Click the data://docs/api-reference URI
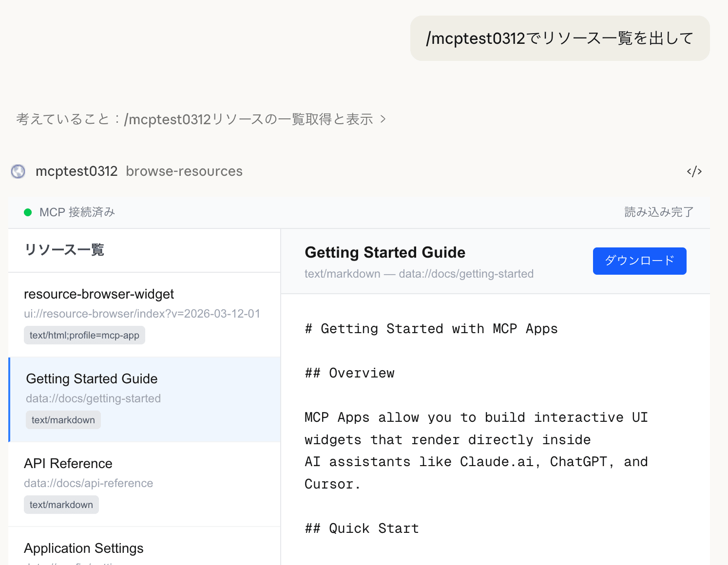Screen dimensions: 728x565 tap(88, 483)
